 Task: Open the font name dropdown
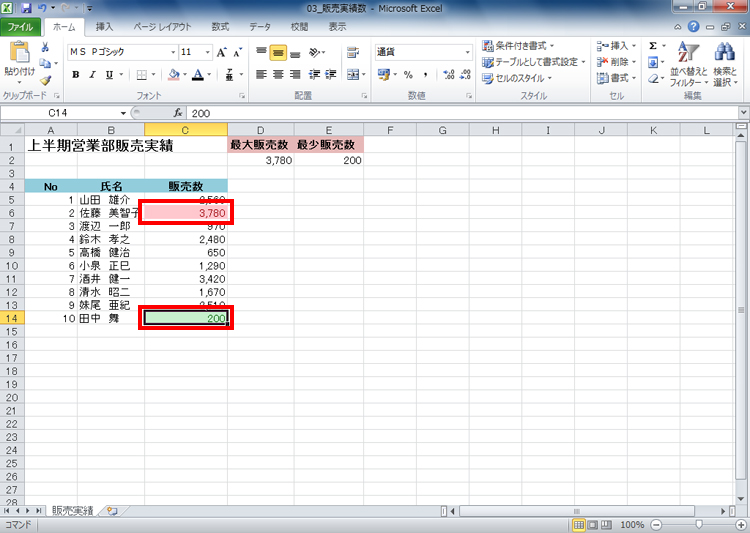tap(173, 52)
